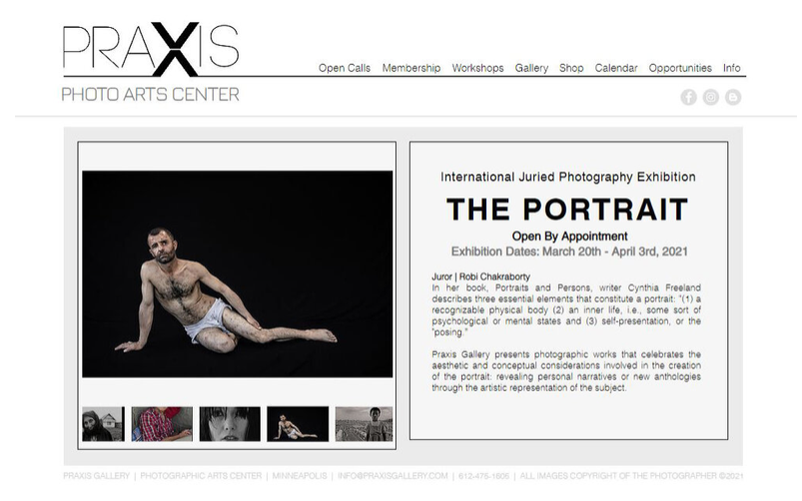This screenshot has width=802, height=501.
Task: Go to the Membership page
Action: tap(411, 68)
